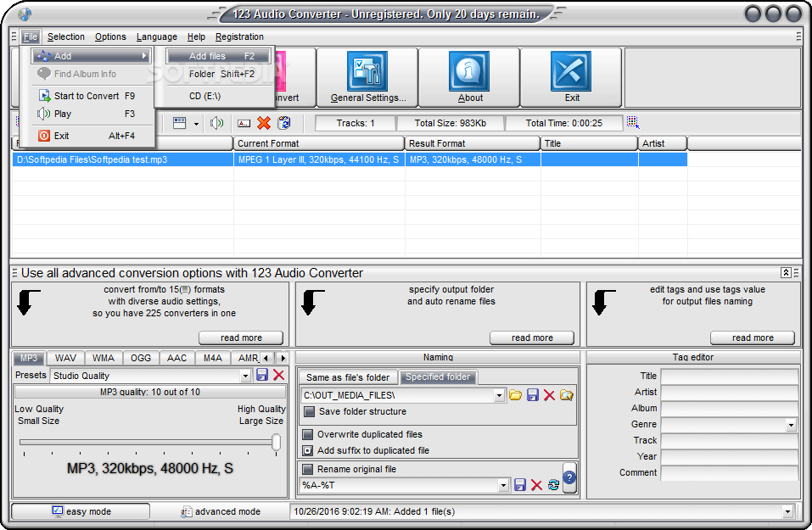
Task: Choose Folder Shift+F2 from submenu
Action: pos(219,74)
